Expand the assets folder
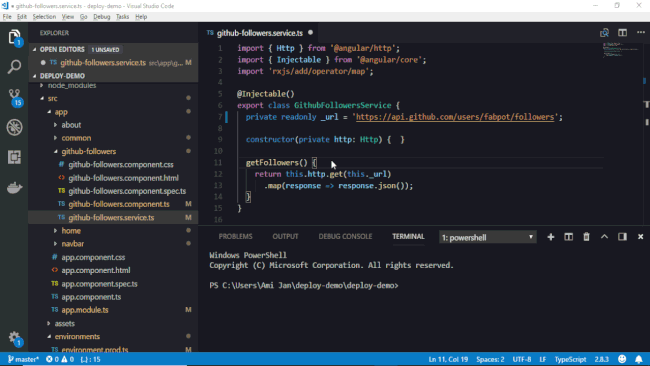 click(65, 323)
